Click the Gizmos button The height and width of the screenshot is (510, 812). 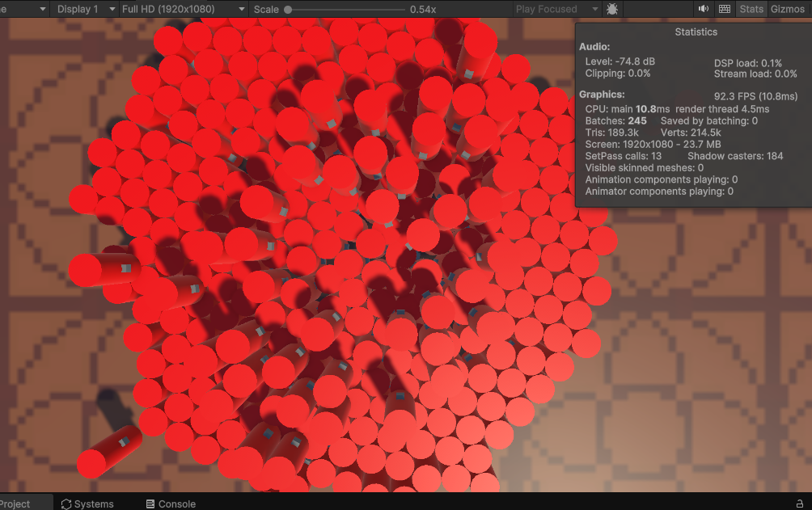(788, 9)
